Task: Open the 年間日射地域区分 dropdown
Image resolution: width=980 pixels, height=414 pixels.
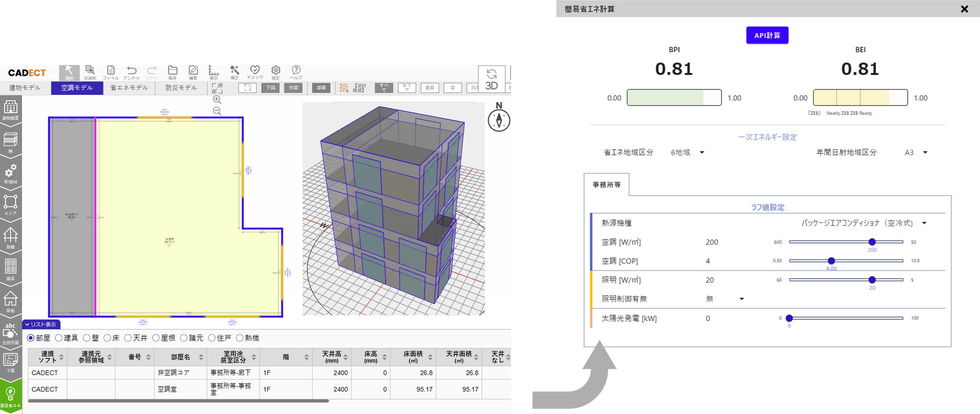Action: point(916,152)
